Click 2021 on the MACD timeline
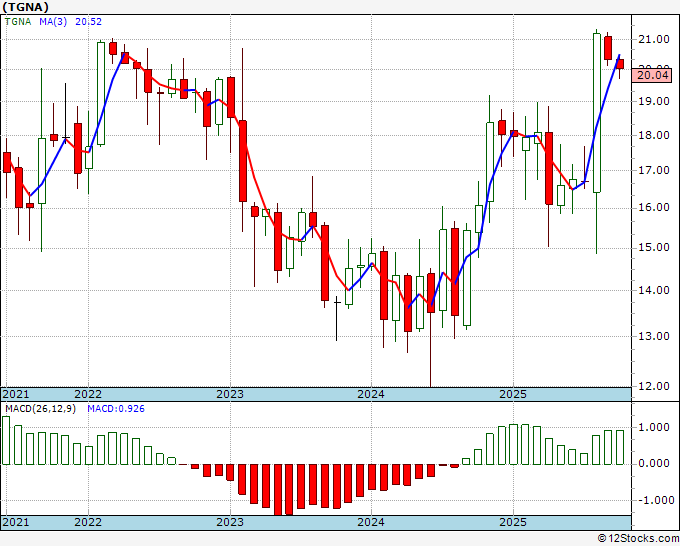This screenshot has height=546, width=680. point(16,522)
